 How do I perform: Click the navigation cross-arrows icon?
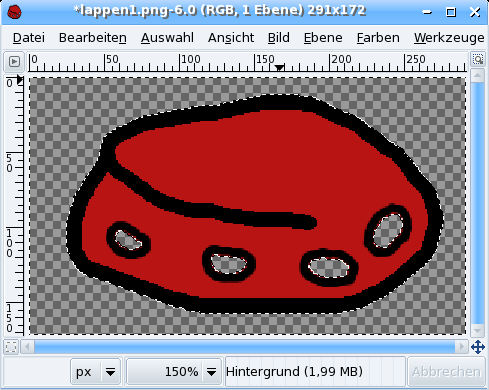[x=478, y=347]
